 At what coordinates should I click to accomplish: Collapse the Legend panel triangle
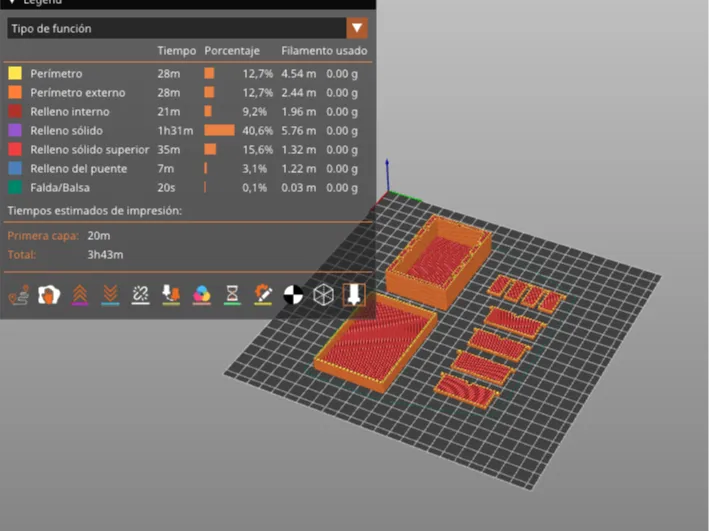click(x=12, y=2)
